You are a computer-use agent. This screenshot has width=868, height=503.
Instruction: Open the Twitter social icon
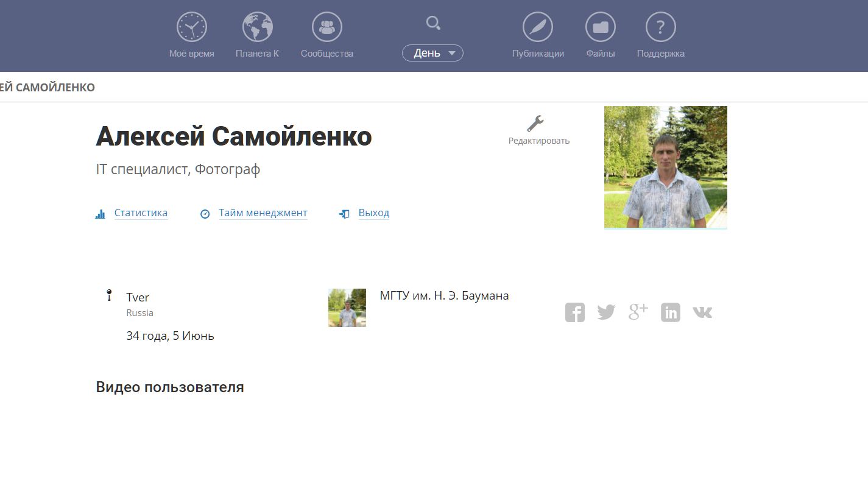[x=606, y=312]
